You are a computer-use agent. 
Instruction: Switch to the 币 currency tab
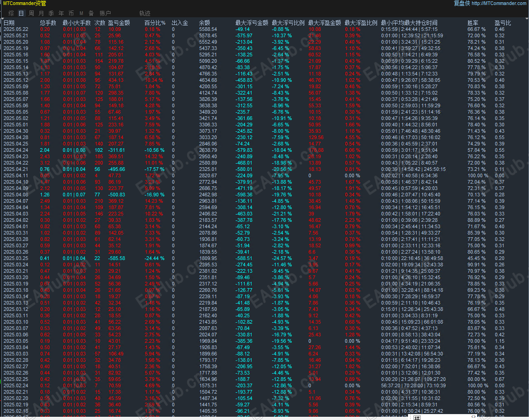coord(71,13)
